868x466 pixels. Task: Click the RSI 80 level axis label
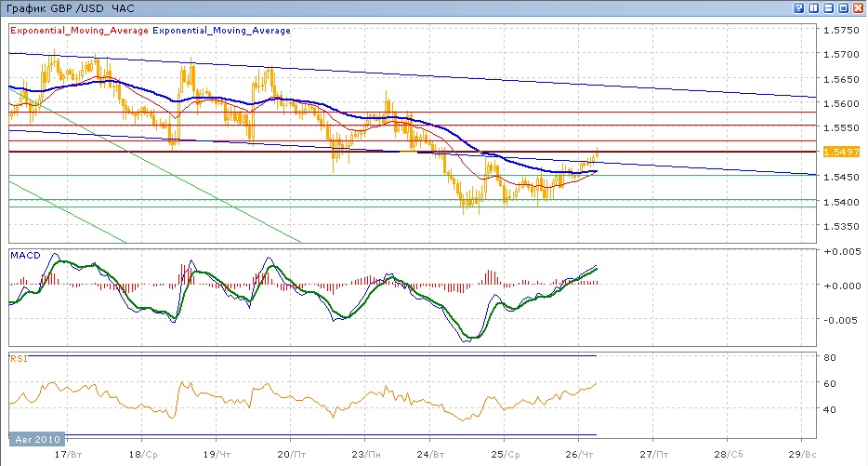pyautogui.click(x=830, y=357)
